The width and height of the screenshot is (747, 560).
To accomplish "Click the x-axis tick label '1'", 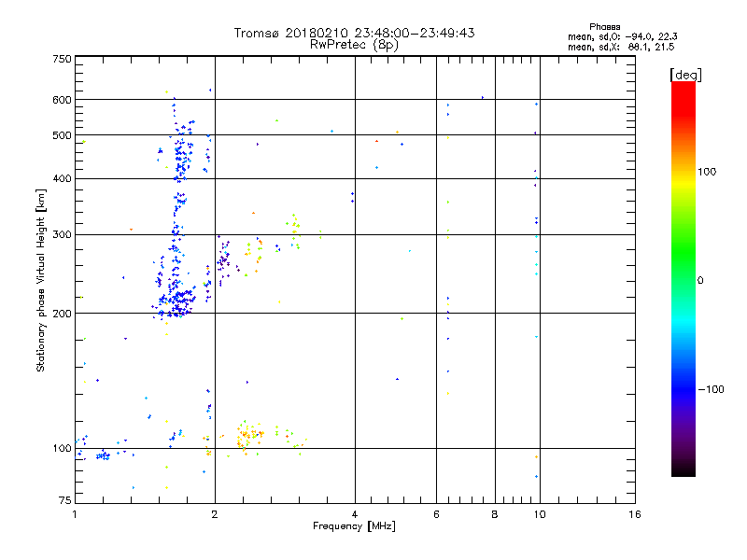I will [x=75, y=514].
